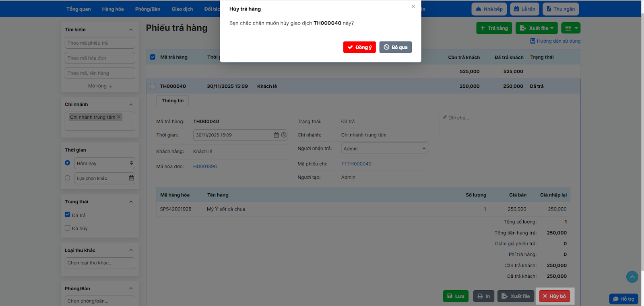Collapse the Loại thu khác panel

(x=131, y=250)
